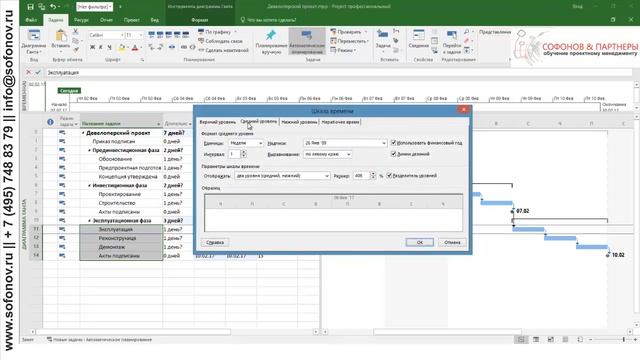Image resolution: width=640 pixels, height=360 pixels.
Task: Click the Find magnifier icon in ribbon
Action: pos(467,31)
